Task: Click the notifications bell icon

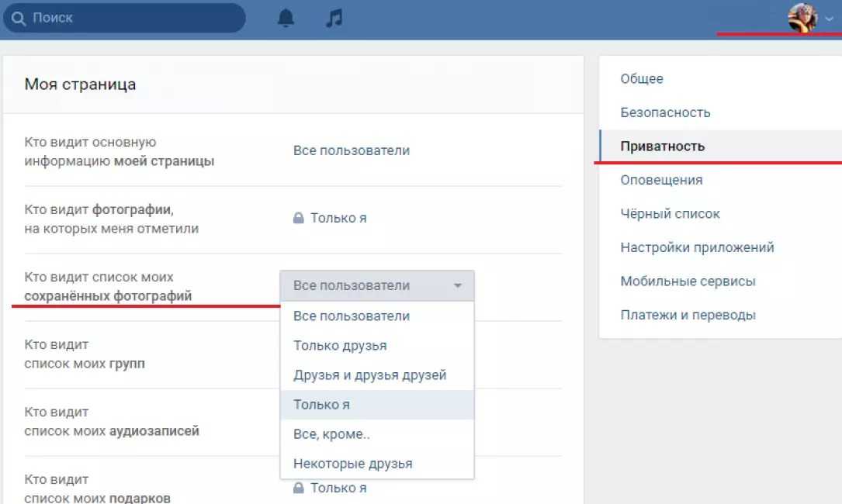Action: 286,18
